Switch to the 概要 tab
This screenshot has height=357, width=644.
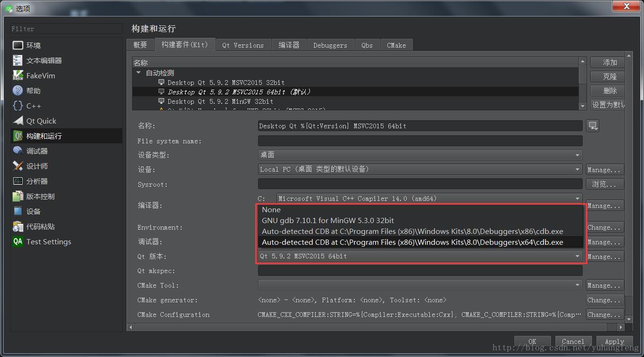140,45
